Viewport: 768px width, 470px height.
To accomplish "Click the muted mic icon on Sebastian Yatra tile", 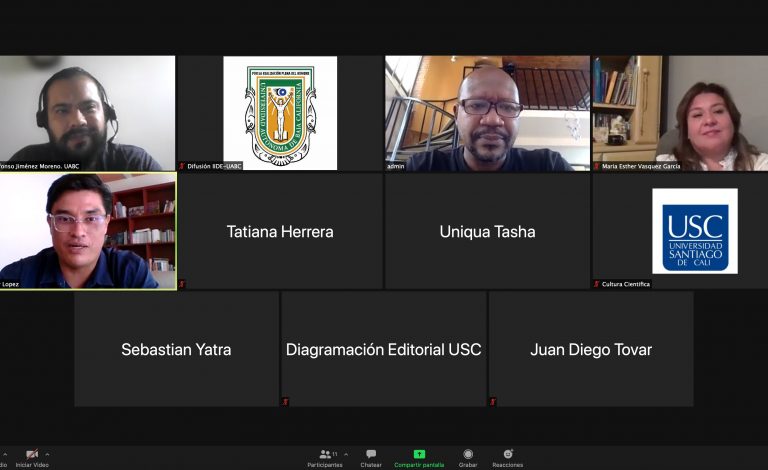I will click(x=78, y=402).
